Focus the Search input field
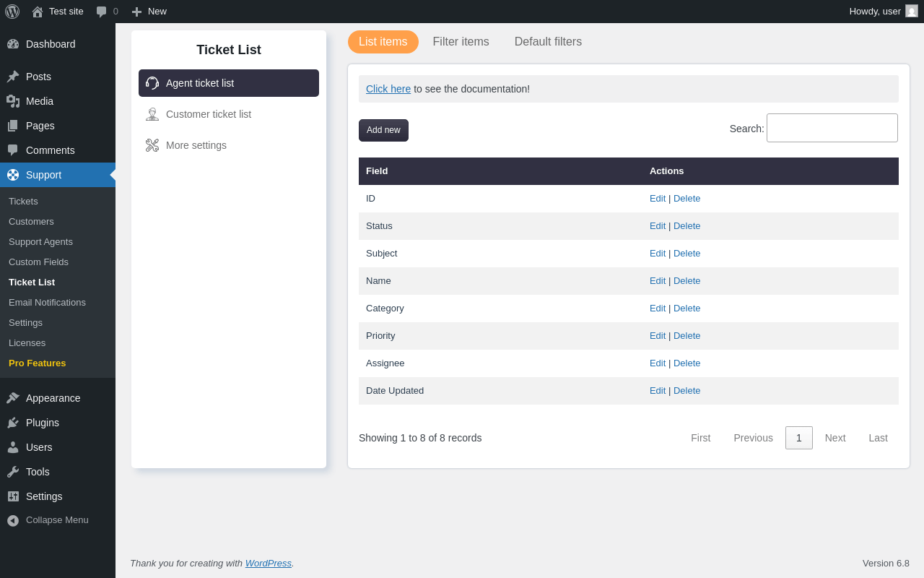This screenshot has width=924, height=578. pos(832,128)
